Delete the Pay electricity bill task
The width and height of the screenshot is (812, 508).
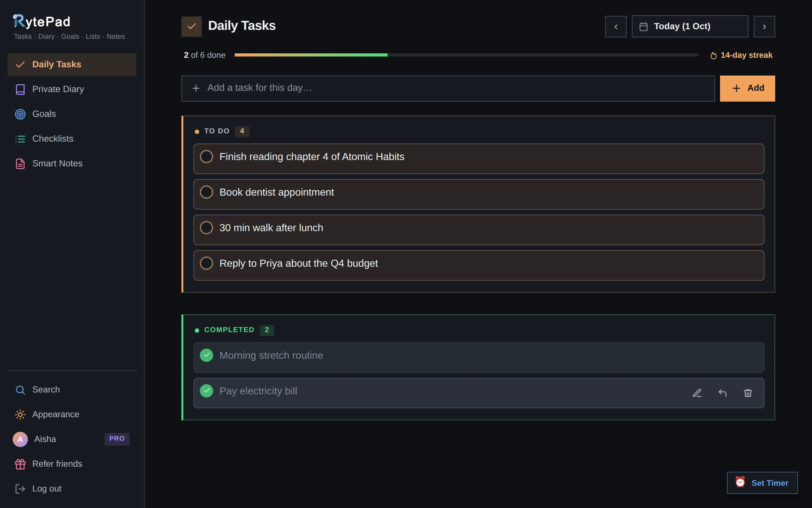pos(748,393)
